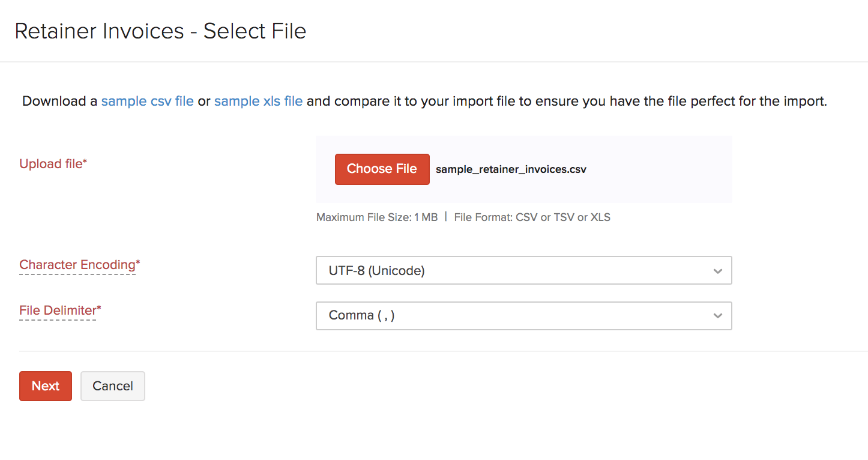Open the File Delimiter combo box
868x460 pixels.
pyautogui.click(x=523, y=316)
